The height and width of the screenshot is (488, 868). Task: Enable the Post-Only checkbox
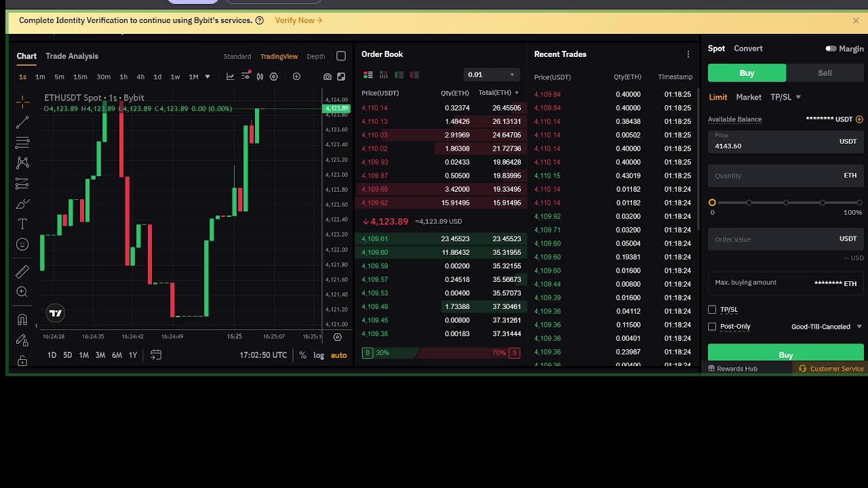point(712,327)
